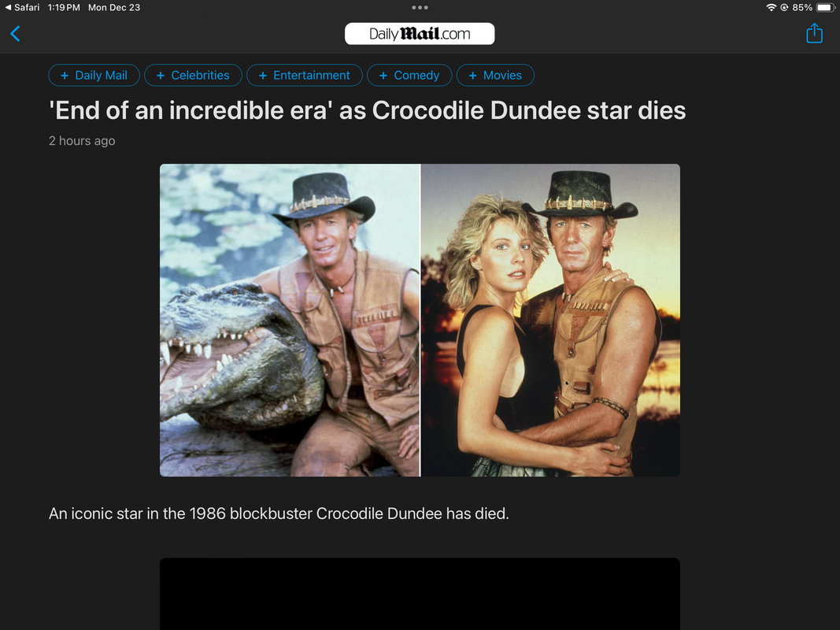Tap the black video placeholder below text
Screen dimensions: 840x630
pos(420,594)
